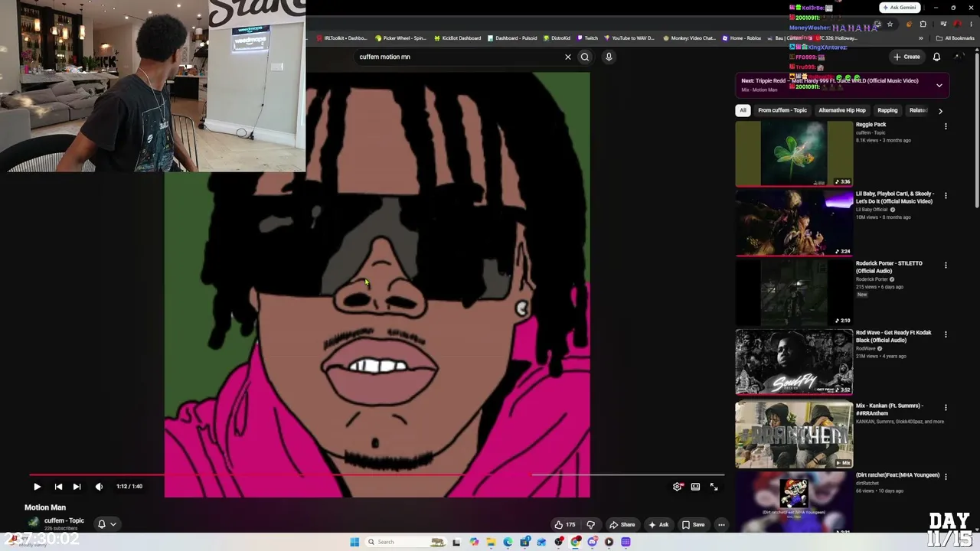Viewport: 980px width, 551px height.
Task: Open Microsoft Edge from the taskbar
Action: (x=508, y=542)
